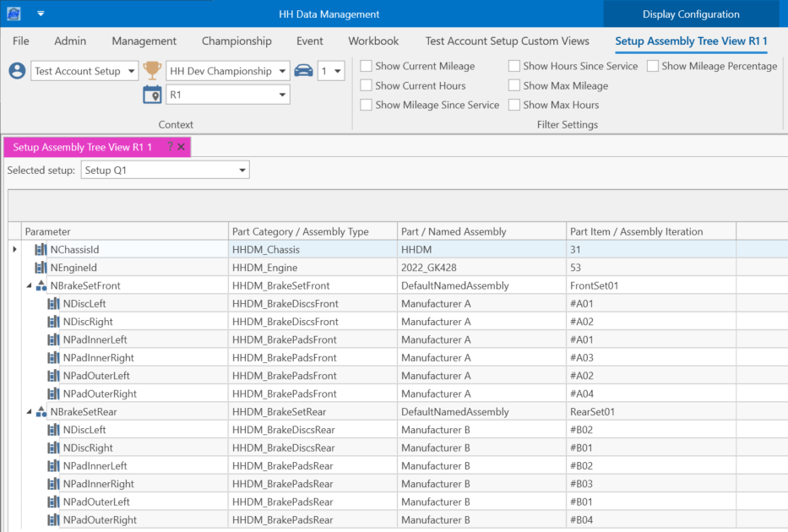Open the Selected setup dropdown

click(x=242, y=171)
